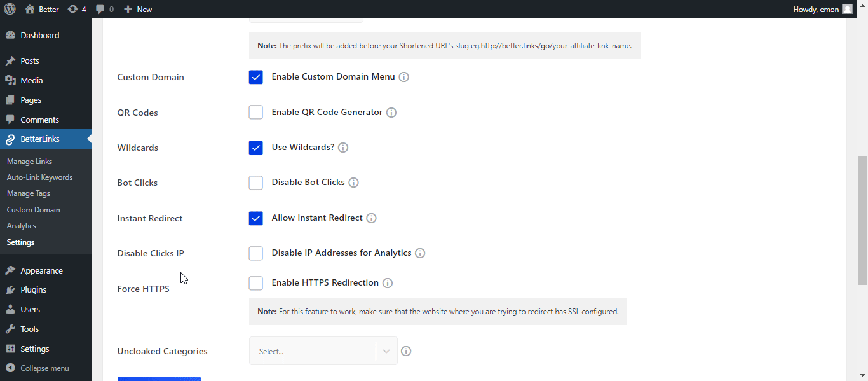Open the WordPress logo menu

pyautogui.click(x=10, y=9)
